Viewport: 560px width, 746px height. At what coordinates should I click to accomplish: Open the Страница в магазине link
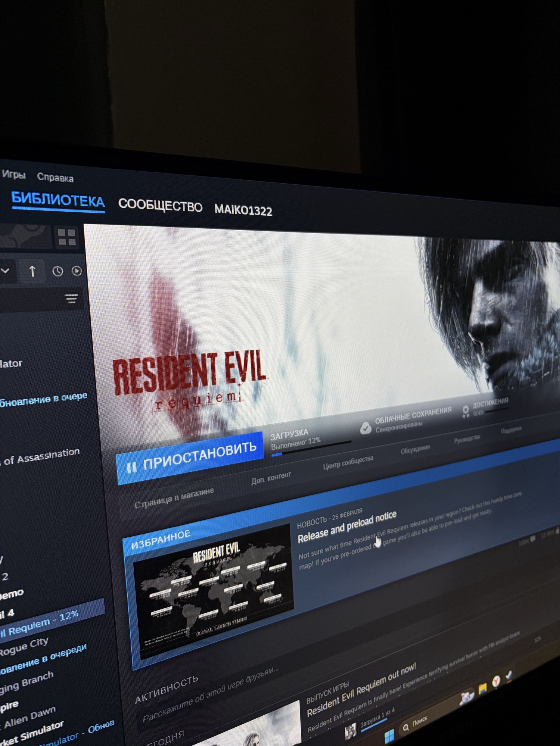[174, 498]
